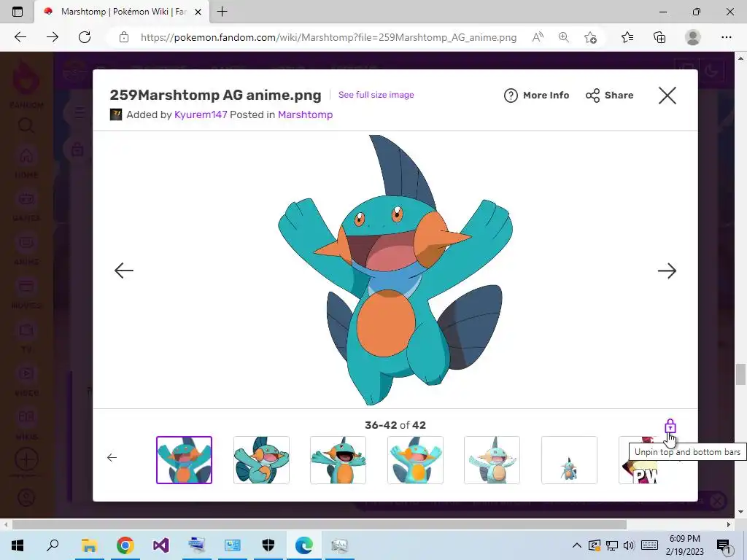The image size is (747, 560).
Task: Select the second Marshtomp thumbnail
Action: pos(262,460)
